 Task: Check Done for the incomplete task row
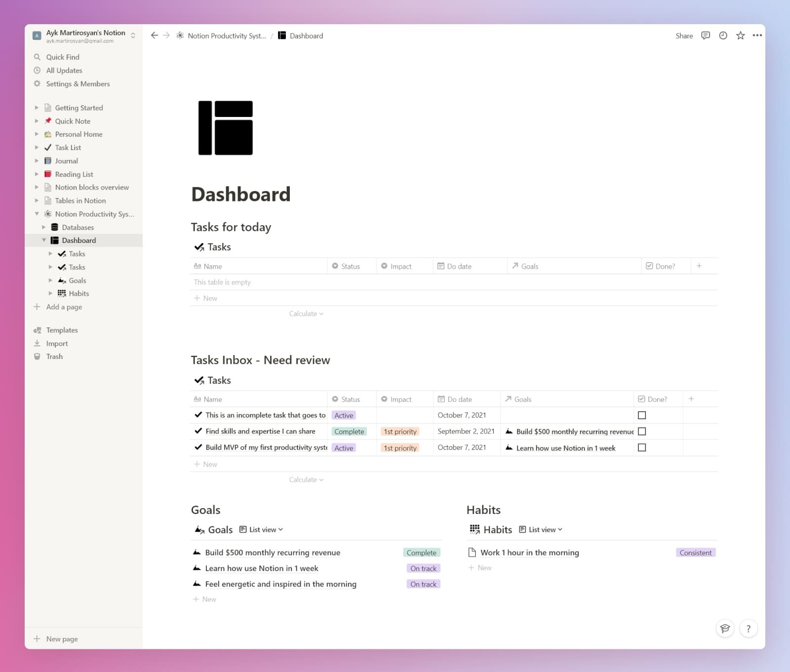(x=641, y=415)
